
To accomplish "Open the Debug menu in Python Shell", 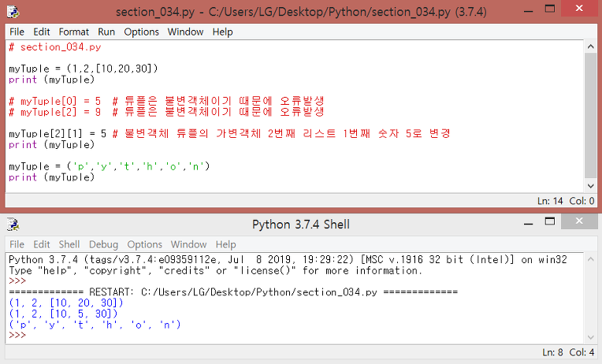I will [104, 244].
